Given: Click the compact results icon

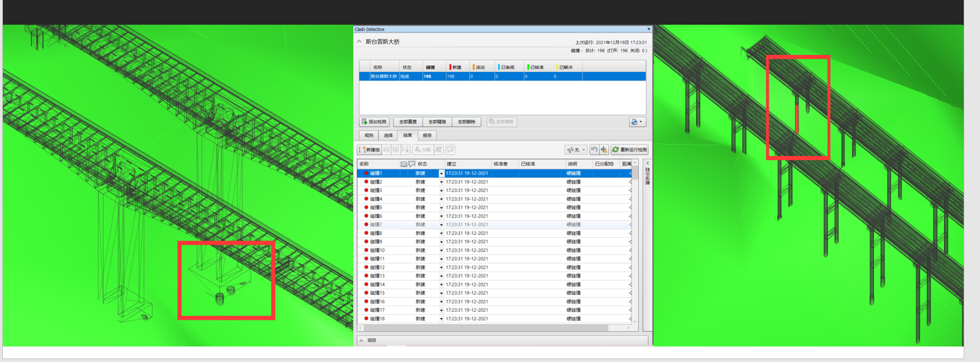Looking at the screenshot, I should pyautogui.click(x=604, y=150).
